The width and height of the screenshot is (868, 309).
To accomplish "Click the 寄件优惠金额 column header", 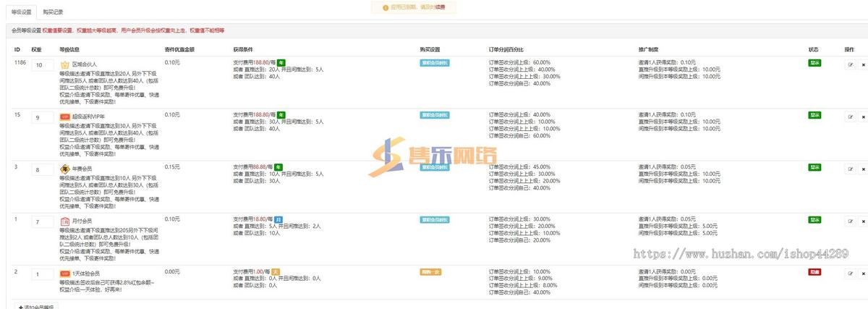I will [x=179, y=49].
